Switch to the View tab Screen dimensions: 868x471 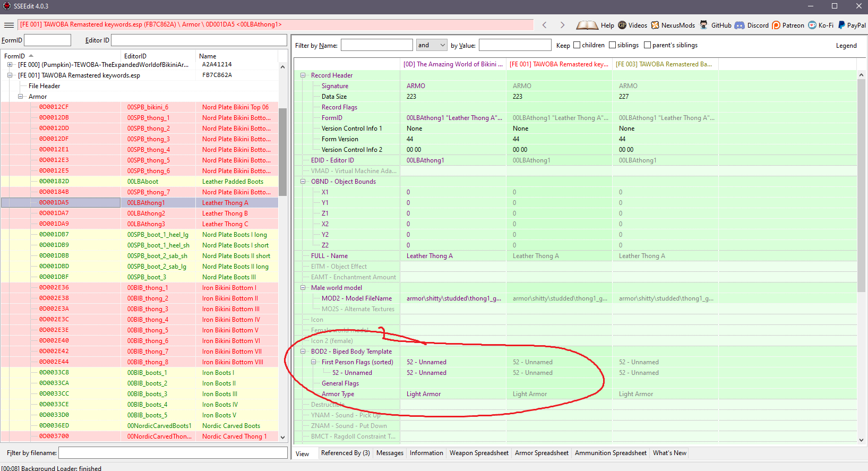tap(303, 453)
